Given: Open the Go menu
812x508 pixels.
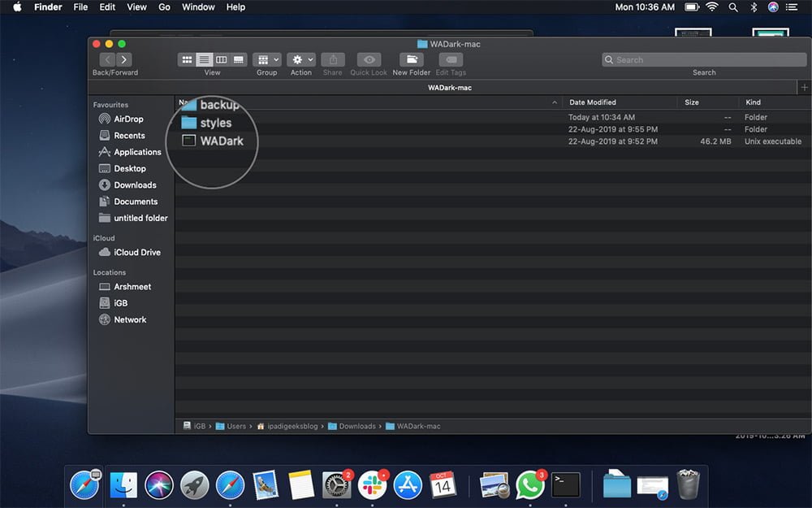Looking at the screenshot, I should pos(164,7).
